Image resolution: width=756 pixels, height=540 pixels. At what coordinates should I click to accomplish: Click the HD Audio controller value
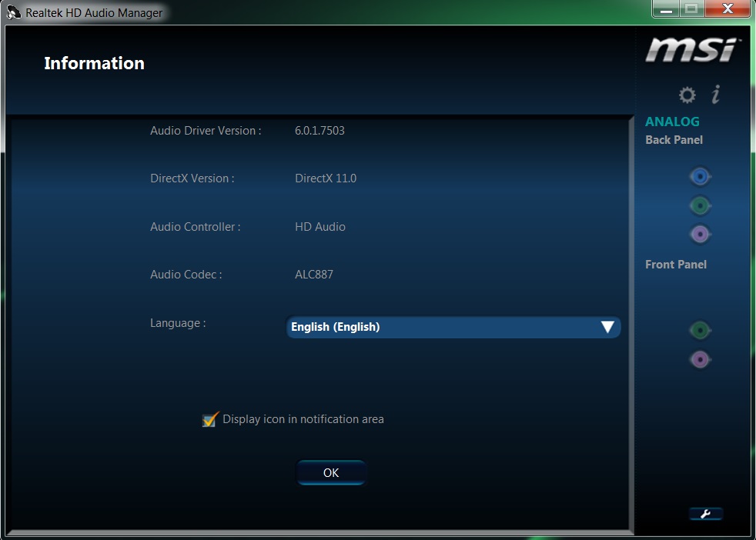(x=320, y=227)
